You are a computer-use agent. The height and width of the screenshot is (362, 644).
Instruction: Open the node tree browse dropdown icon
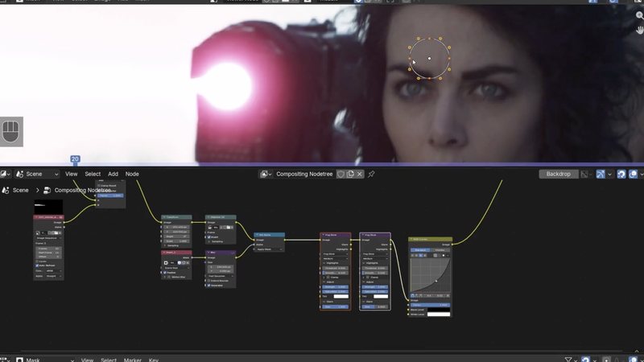pyautogui.click(x=266, y=174)
